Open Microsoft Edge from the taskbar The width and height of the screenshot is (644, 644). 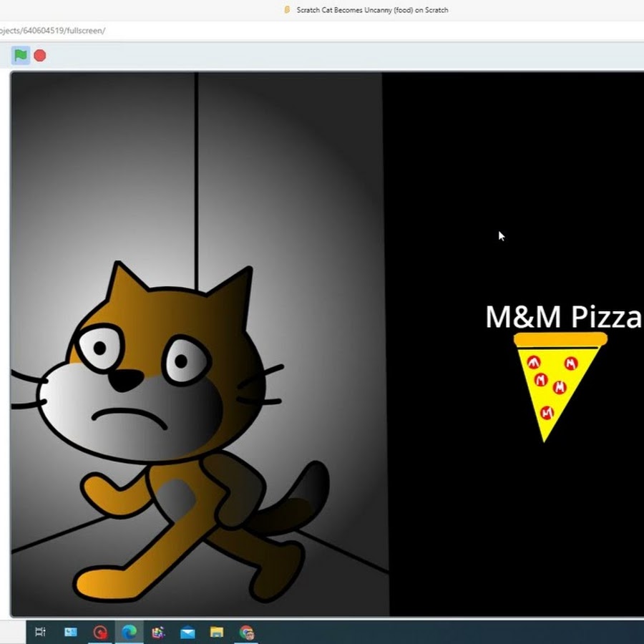[129, 632]
